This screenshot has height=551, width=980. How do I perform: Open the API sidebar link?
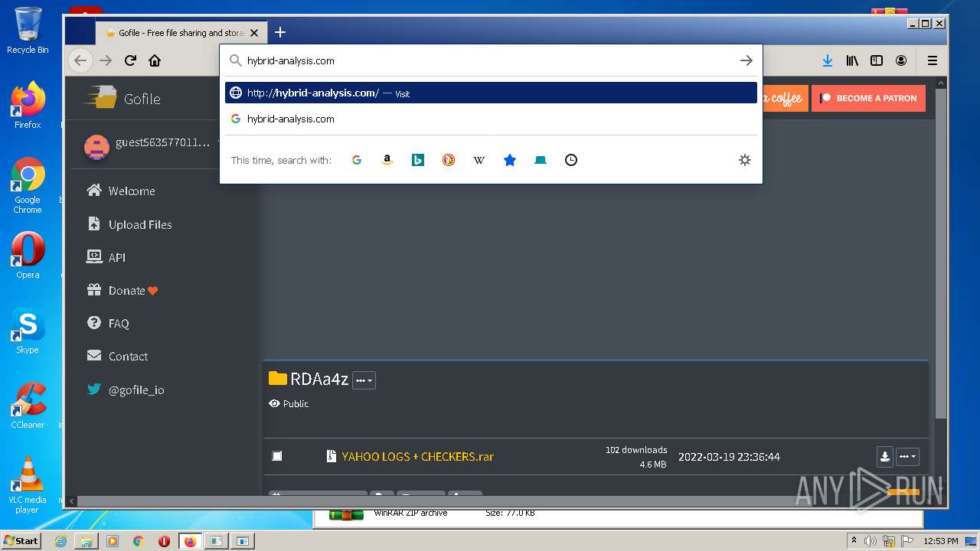pyautogui.click(x=116, y=257)
